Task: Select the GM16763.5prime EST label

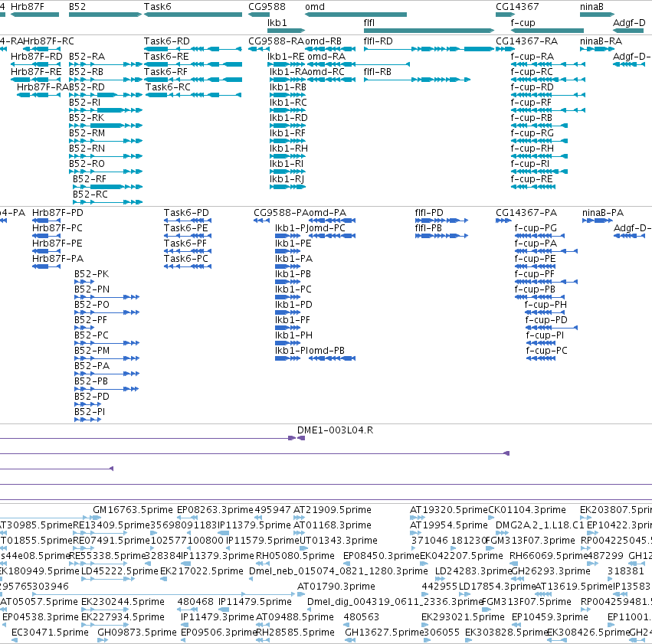Action: [x=133, y=510]
